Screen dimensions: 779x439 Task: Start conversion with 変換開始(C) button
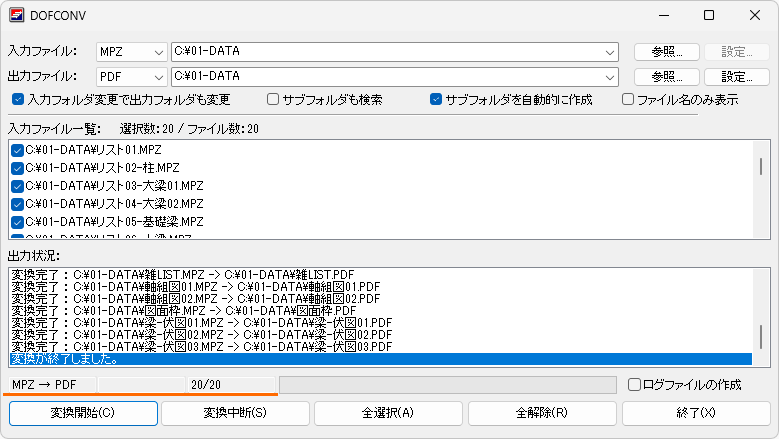(x=83, y=413)
